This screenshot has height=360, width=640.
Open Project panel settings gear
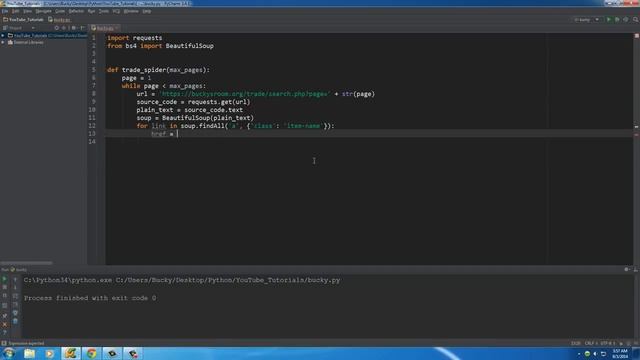[x=73, y=28]
